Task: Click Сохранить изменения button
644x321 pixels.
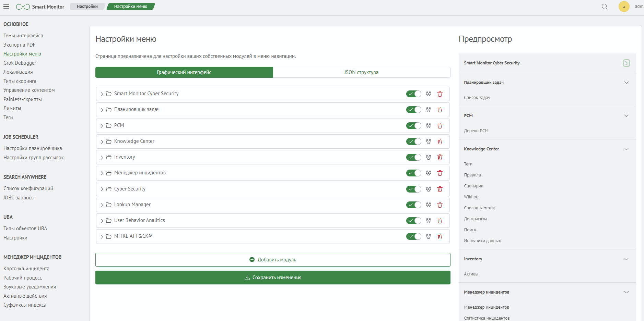Action: click(273, 277)
